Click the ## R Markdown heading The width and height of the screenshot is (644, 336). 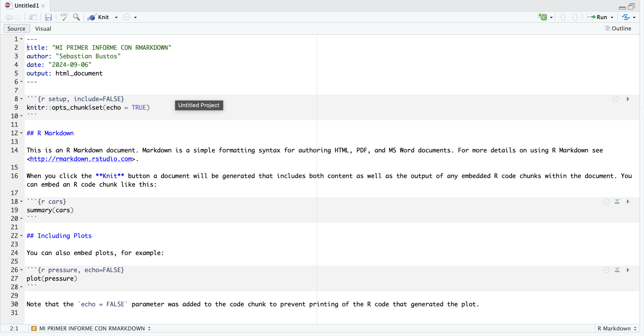click(x=50, y=133)
